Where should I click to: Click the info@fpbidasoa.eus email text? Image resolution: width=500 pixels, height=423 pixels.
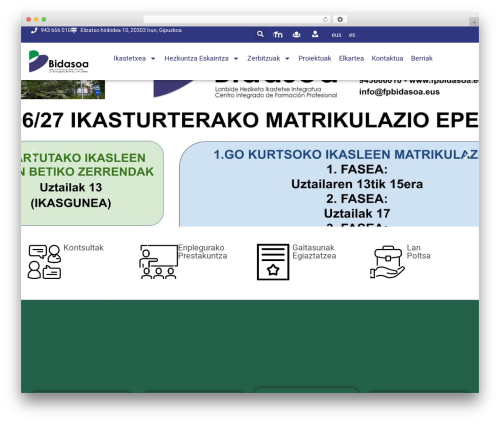coord(399,92)
